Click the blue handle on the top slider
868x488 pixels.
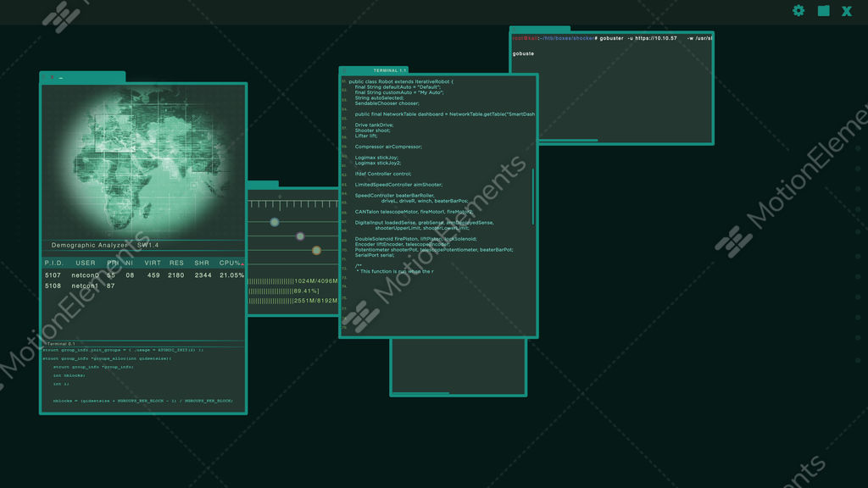pos(275,222)
